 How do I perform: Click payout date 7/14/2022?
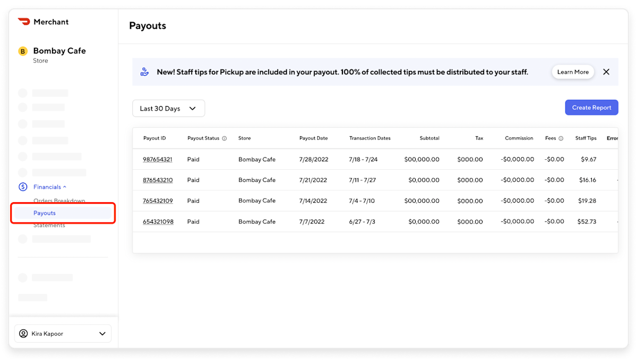(x=313, y=201)
